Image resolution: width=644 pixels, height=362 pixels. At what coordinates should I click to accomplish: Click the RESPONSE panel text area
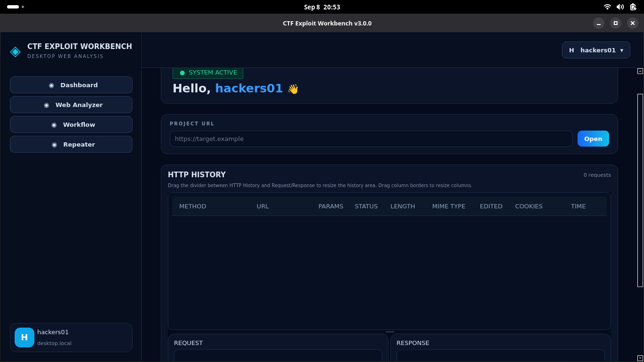coord(501,356)
